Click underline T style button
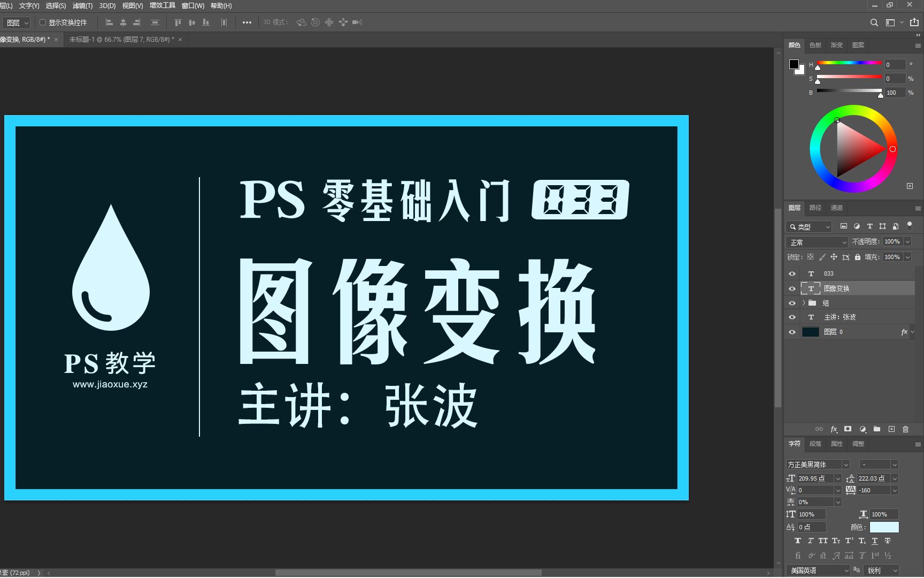The width and height of the screenshot is (924, 578). (875, 541)
